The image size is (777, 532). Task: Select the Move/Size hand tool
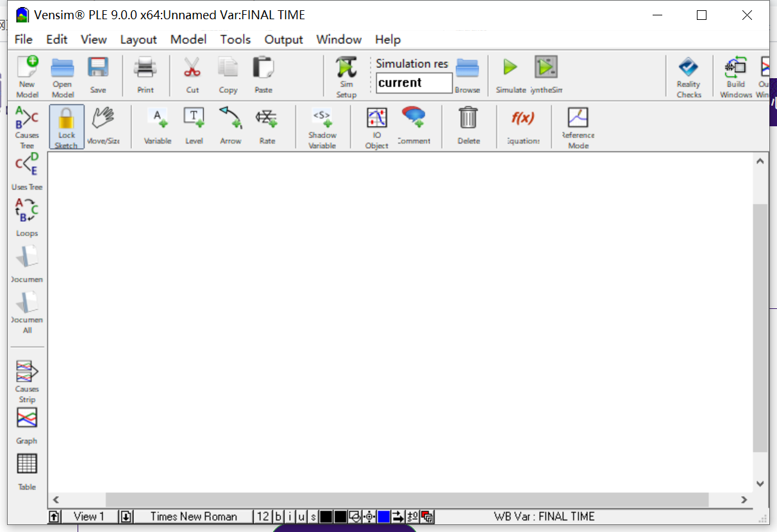[x=103, y=126]
